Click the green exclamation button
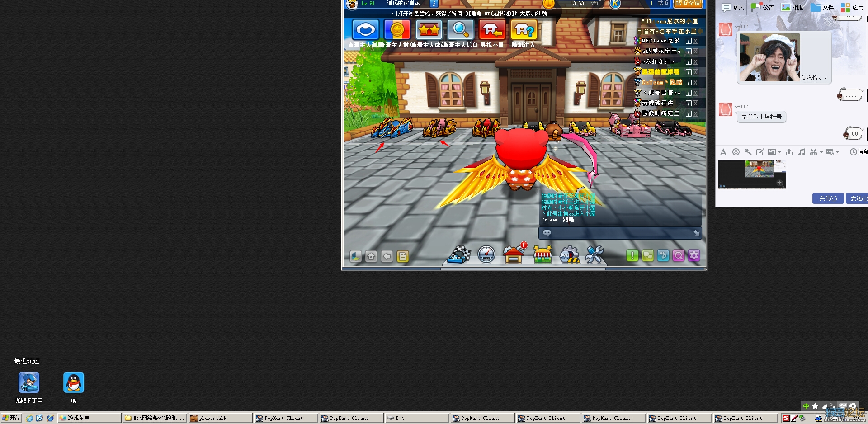The height and width of the screenshot is (424, 868). click(632, 256)
